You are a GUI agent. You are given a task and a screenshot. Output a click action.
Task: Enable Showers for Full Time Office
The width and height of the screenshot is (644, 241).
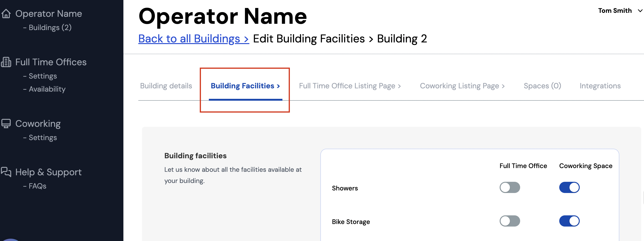[510, 187]
